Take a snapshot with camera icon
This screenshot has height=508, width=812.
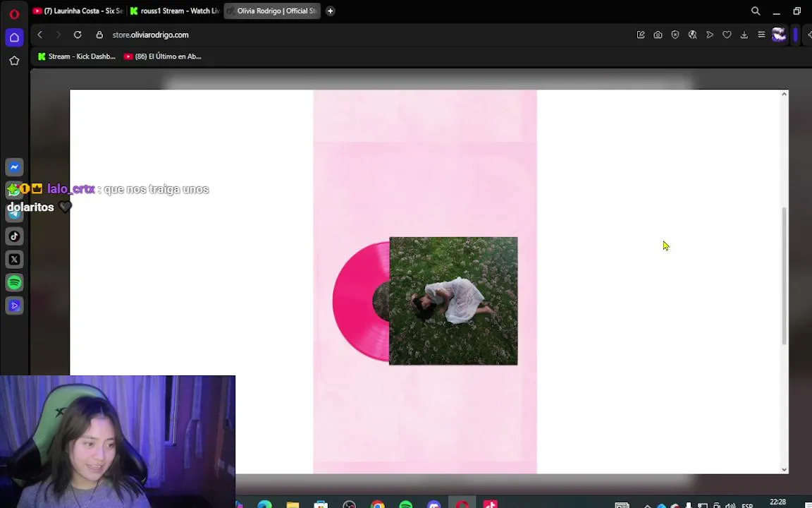coord(658,35)
